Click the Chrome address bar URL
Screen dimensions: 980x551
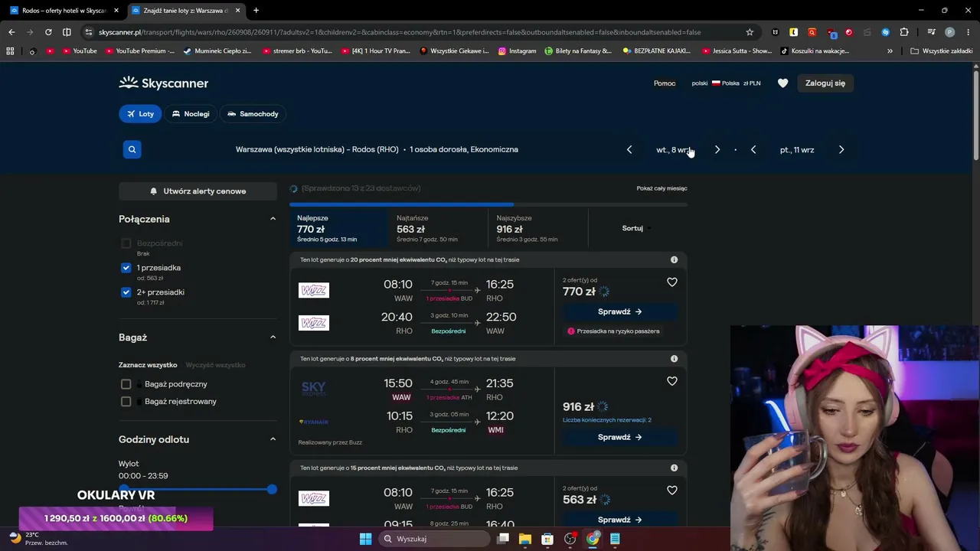400,32
